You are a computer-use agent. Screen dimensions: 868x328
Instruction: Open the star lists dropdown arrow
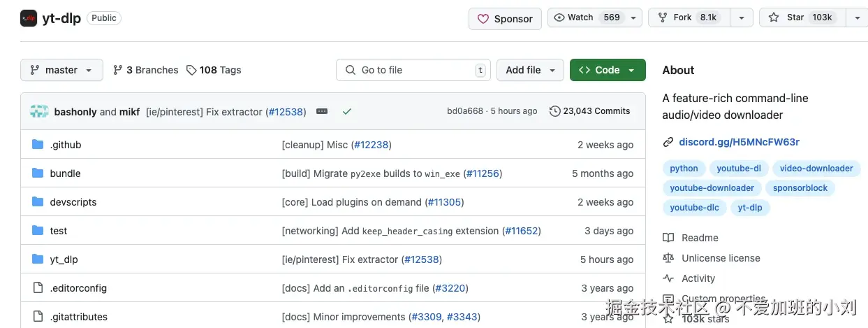tap(857, 18)
